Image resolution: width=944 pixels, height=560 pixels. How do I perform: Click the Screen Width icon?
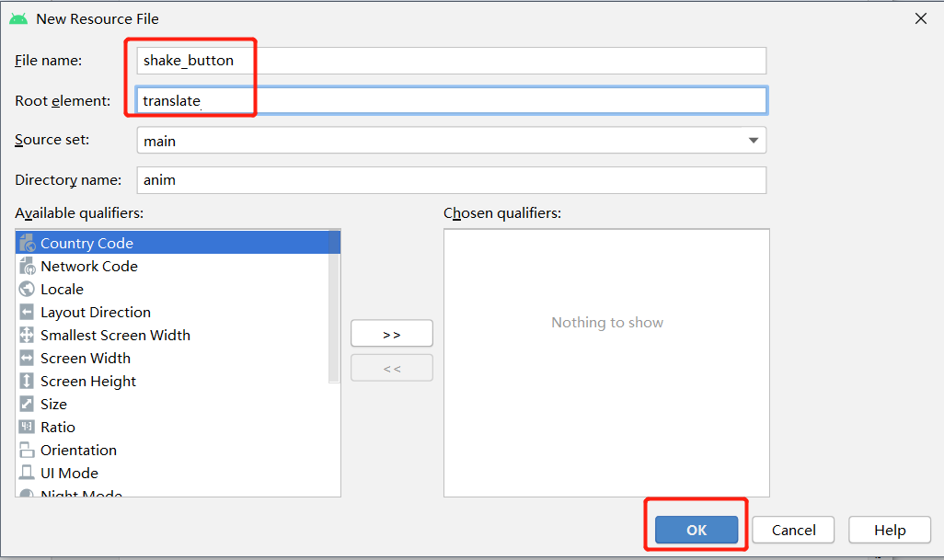pos(27,358)
